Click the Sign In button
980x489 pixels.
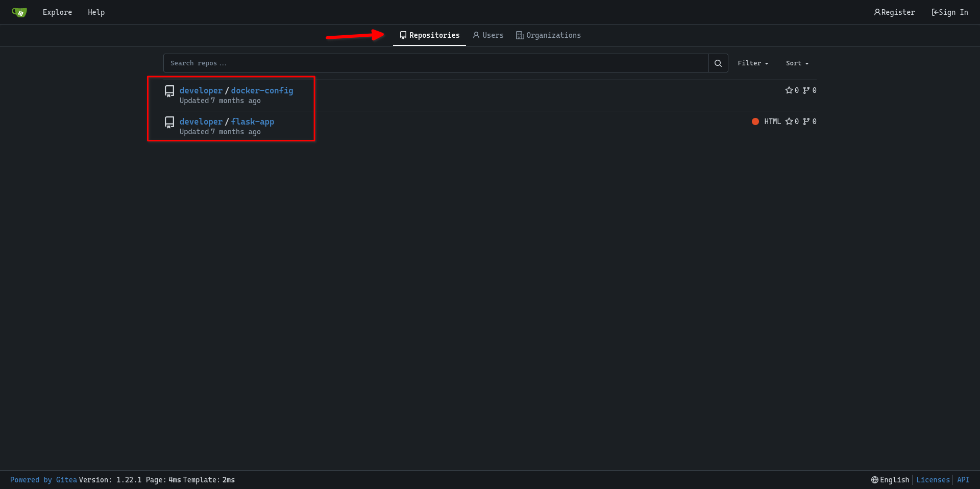coord(949,12)
